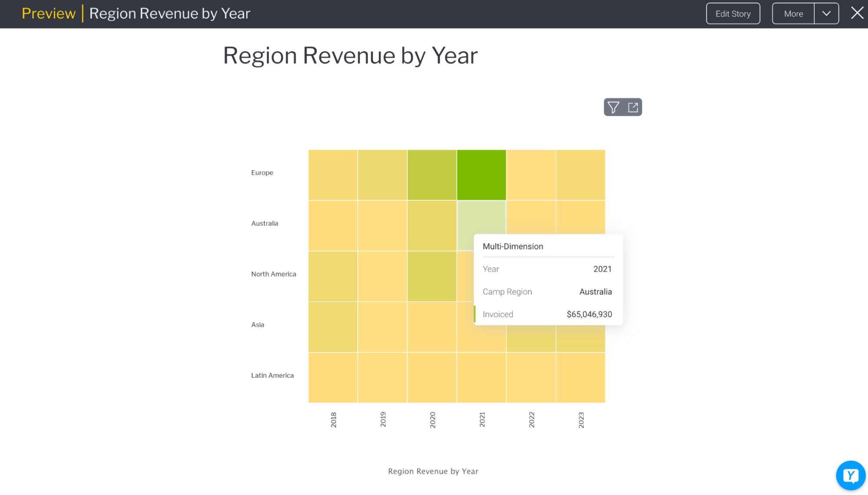Screen dimensions: 868x495
Task: Click the chart export/open icon
Action: click(x=633, y=107)
